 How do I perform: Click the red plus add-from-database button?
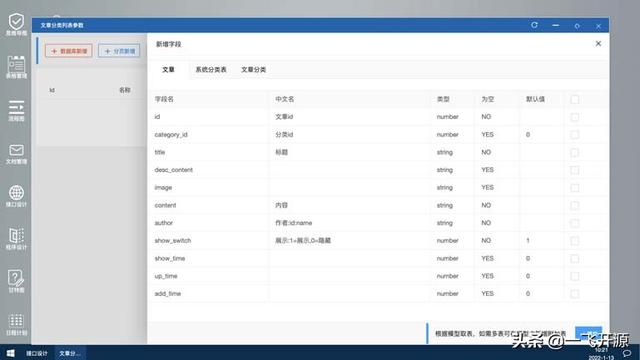coord(69,51)
